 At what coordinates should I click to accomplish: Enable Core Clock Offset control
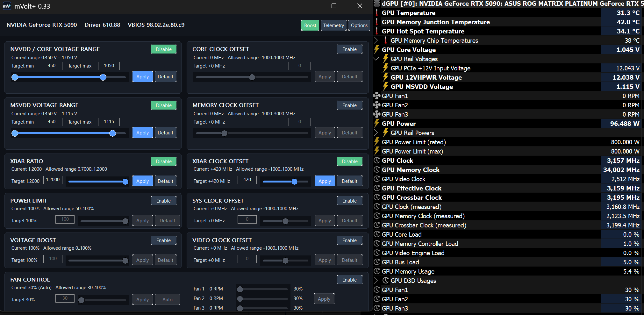pos(350,49)
